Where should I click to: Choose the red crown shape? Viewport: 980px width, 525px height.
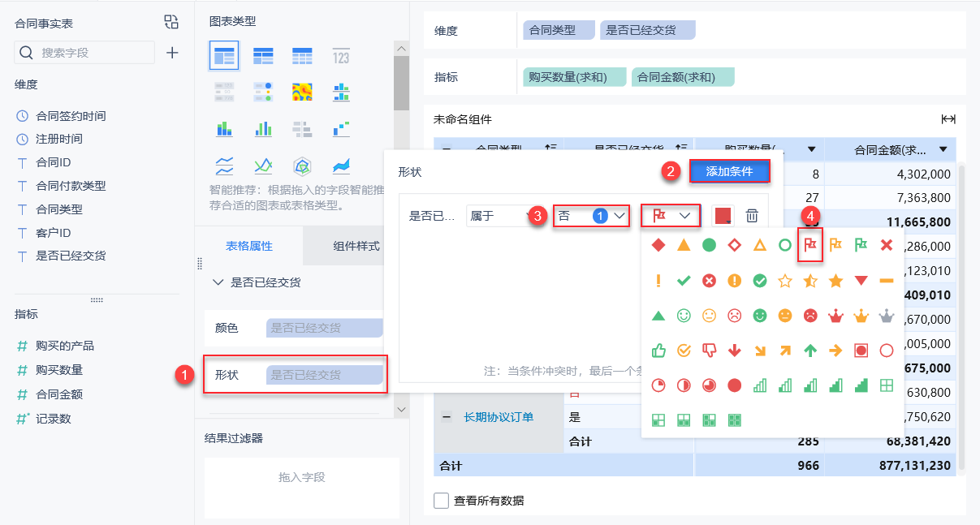pyautogui.click(x=835, y=315)
